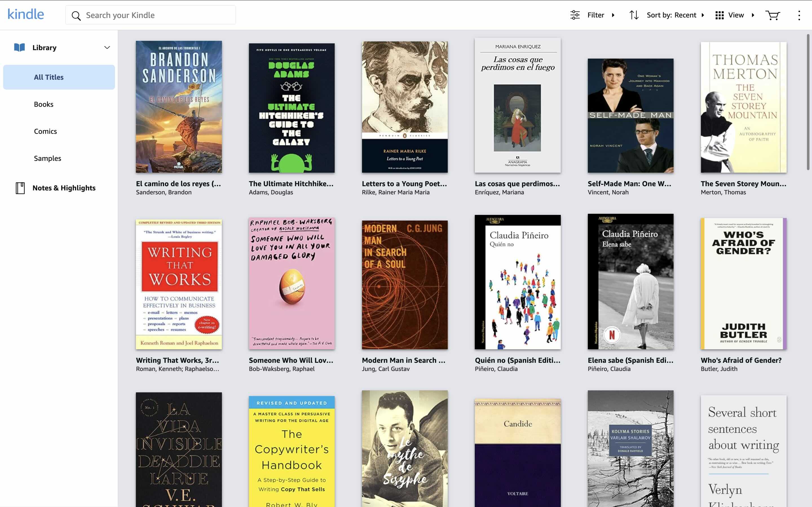The height and width of the screenshot is (507, 812).
Task: Click the search magnifier icon
Action: [x=76, y=15]
